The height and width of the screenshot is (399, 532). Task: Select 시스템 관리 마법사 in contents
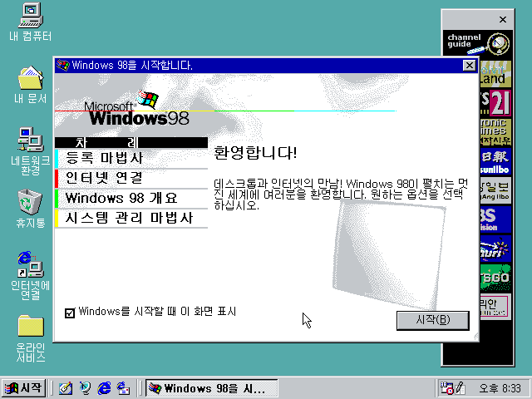[x=131, y=218]
